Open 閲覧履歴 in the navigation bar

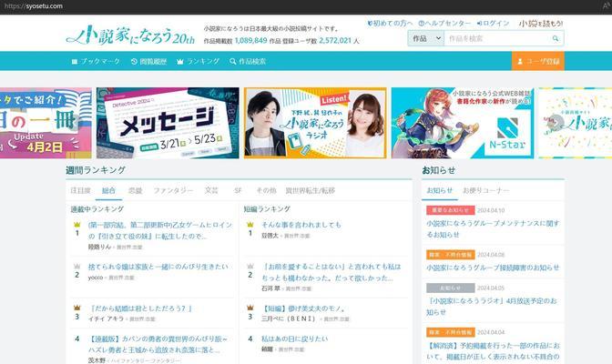148,61
